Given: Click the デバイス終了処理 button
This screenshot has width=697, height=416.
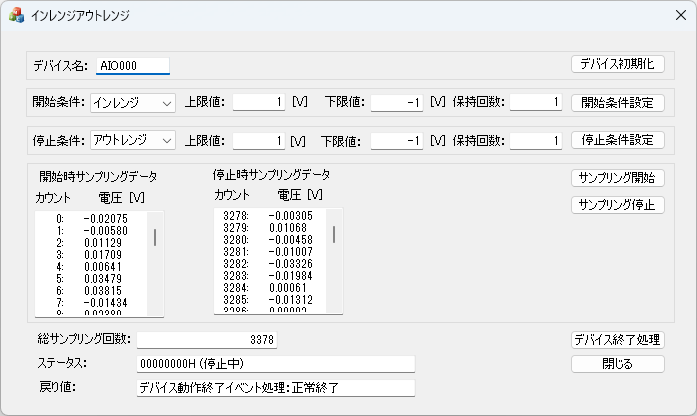Looking at the screenshot, I should pyautogui.click(x=617, y=340).
